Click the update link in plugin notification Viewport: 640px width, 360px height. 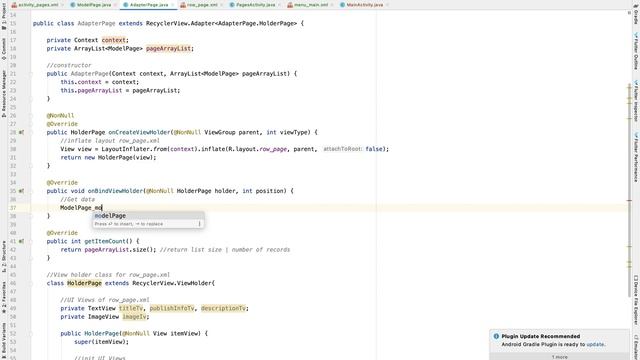pos(595,344)
